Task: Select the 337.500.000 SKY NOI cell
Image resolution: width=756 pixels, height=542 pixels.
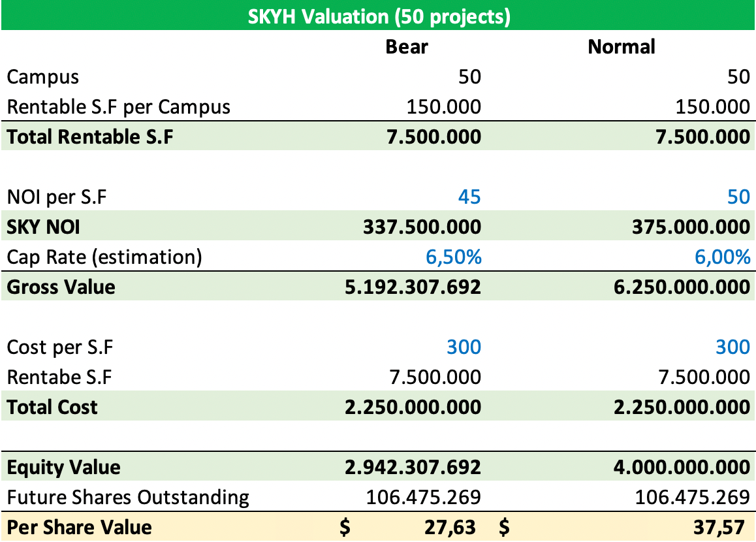Action: 422,227
